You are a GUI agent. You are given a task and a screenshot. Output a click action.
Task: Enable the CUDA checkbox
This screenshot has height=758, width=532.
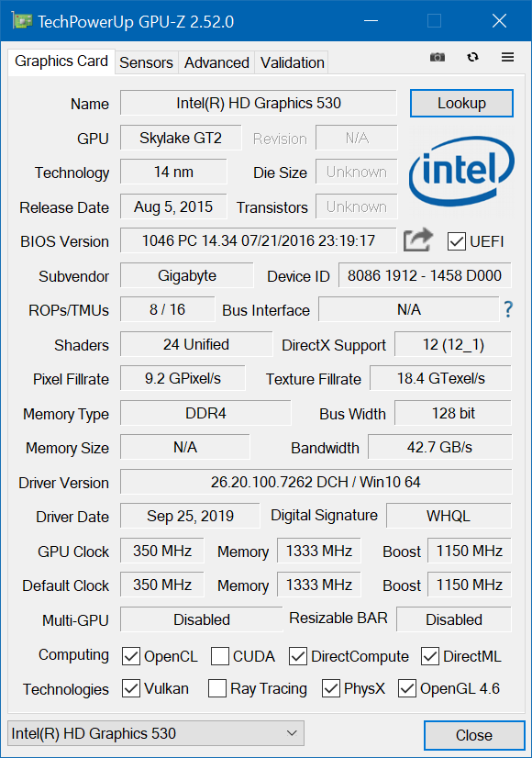(218, 656)
